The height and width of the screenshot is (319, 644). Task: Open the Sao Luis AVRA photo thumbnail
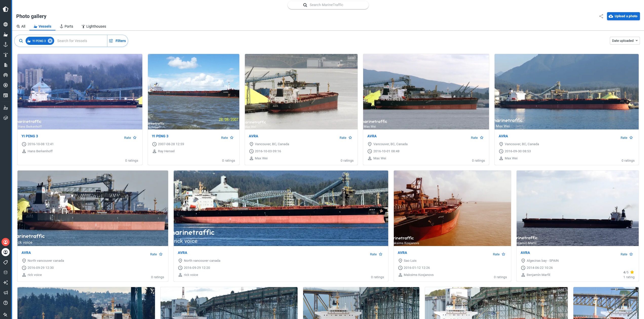click(452, 208)
